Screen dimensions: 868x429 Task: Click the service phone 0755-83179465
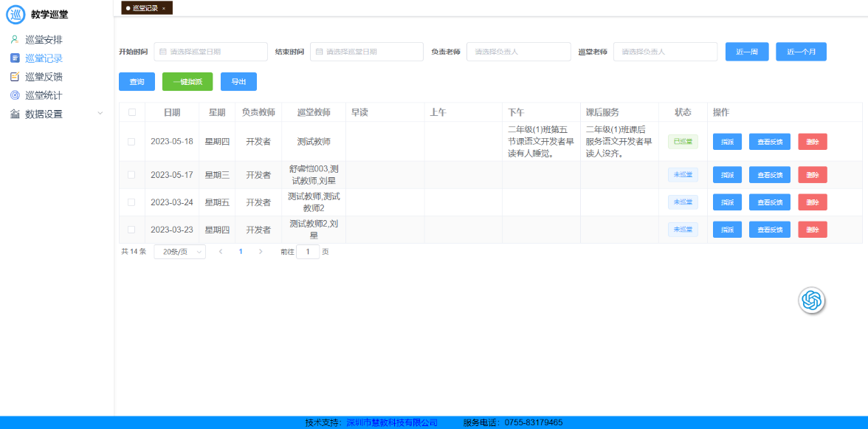click(x=534, y=423)
